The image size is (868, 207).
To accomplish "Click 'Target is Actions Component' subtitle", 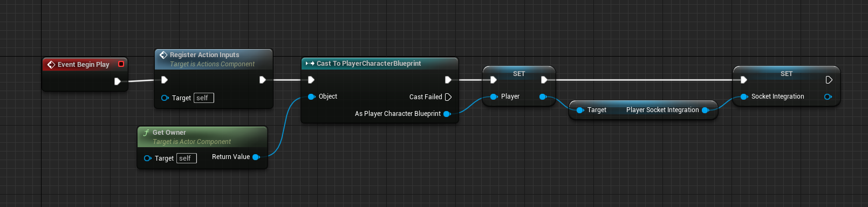I will [212, 64].
